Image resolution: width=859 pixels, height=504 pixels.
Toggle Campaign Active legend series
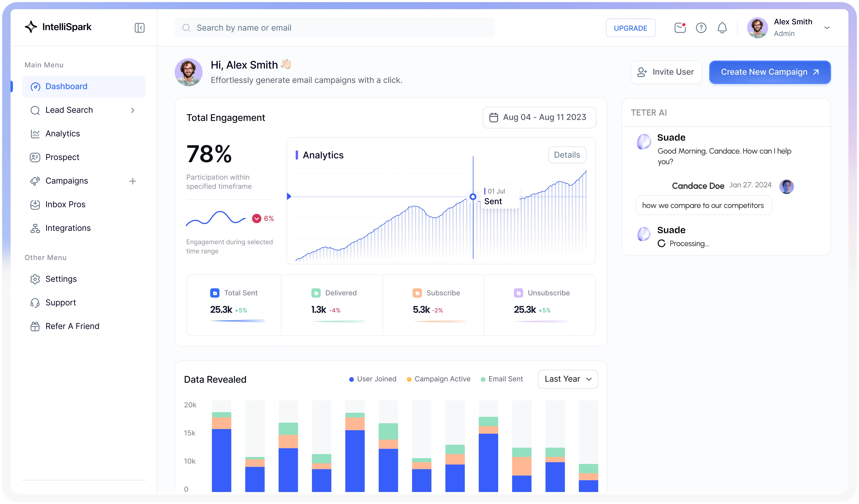coord(438,379)
